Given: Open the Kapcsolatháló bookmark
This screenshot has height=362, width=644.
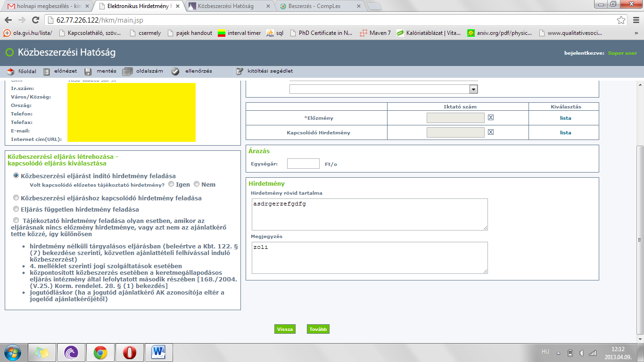Looking at the screenshot, I should coord(90,33).
